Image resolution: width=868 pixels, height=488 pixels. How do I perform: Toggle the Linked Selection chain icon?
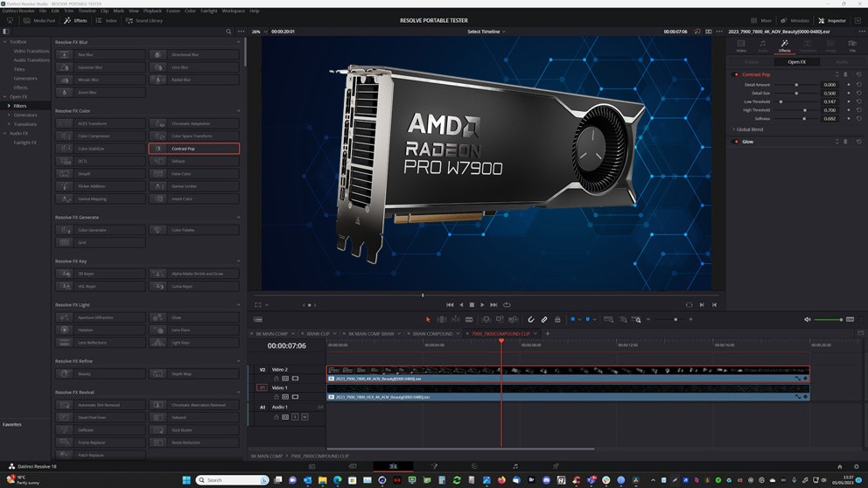(x=544, y=319)
